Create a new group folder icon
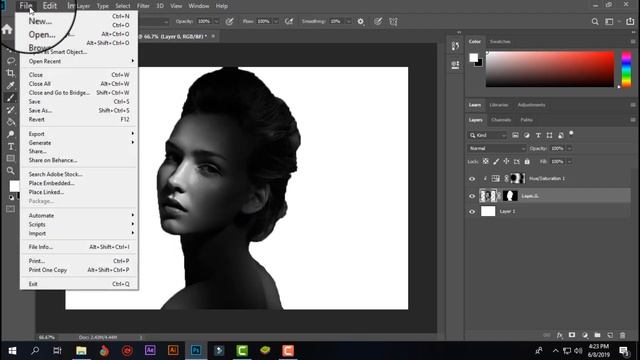This screenshot has width=640, height=360. (x=598, y=335)
